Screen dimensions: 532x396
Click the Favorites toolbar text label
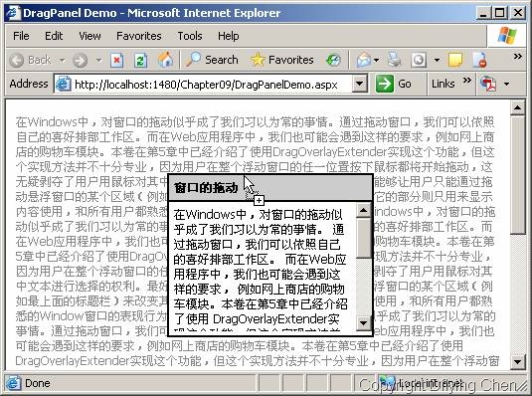tap(290, 60)
